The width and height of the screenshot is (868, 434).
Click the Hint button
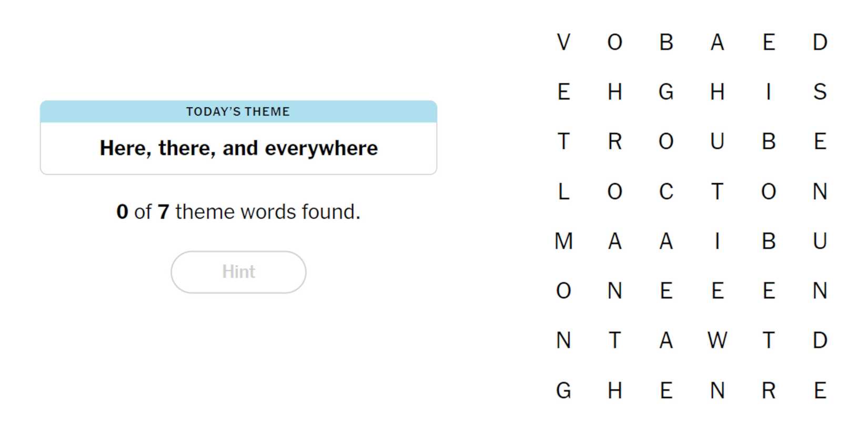pyautogui.click(x=238, y=272)
